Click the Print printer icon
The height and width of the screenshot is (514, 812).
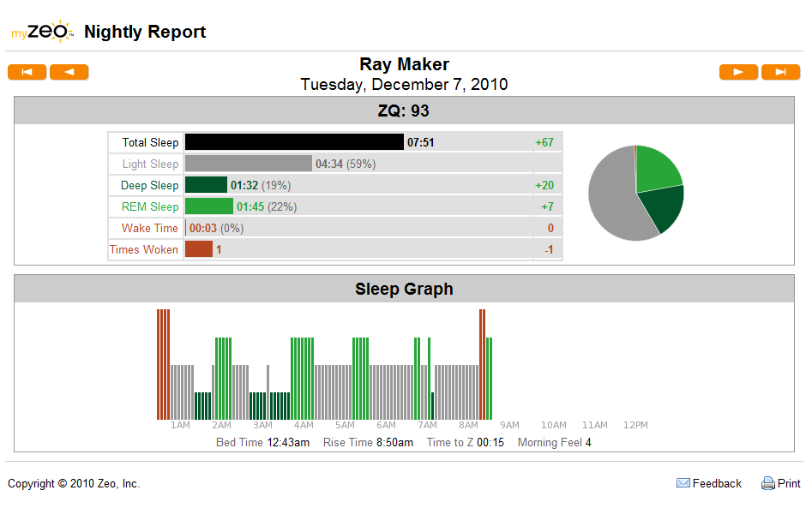coord(768,483)
